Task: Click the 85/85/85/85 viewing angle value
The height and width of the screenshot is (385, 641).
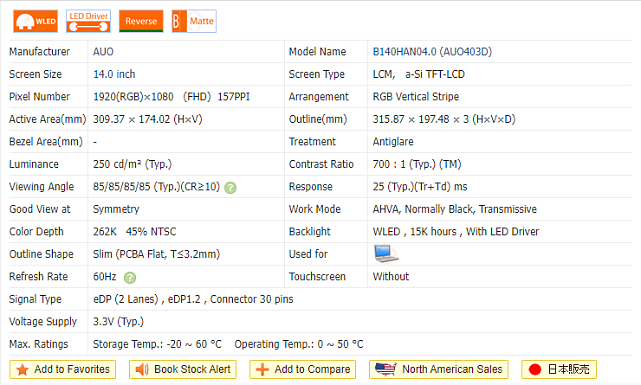Action: 157,187
